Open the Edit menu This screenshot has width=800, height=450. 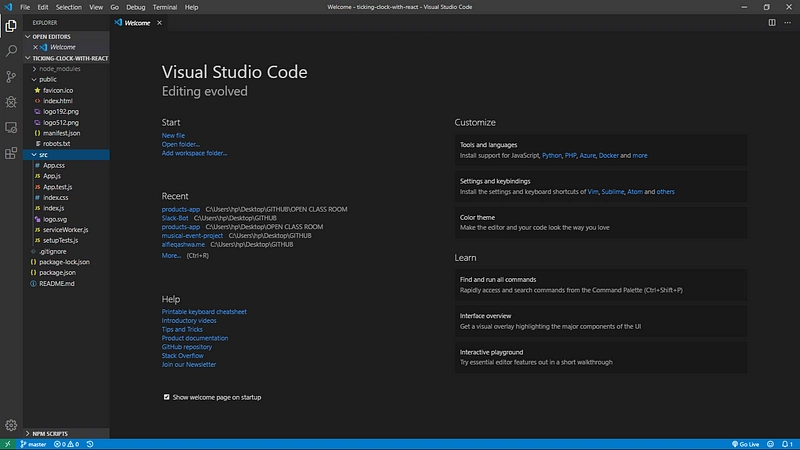pyautogui.click(x=43, y=7)
